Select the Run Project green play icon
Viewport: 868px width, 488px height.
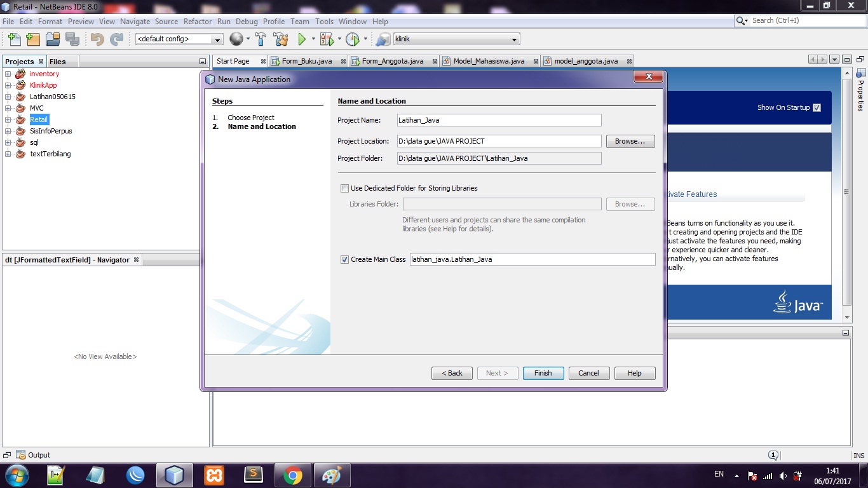point(301,38)
